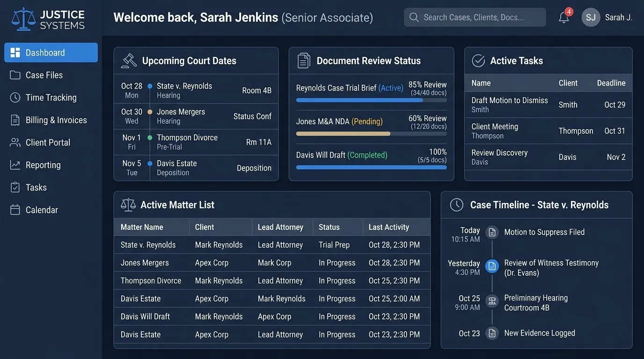Screen dimensions: 644x359
Task: Click the New Evidence Logged document icon
Action: (492, 333)
